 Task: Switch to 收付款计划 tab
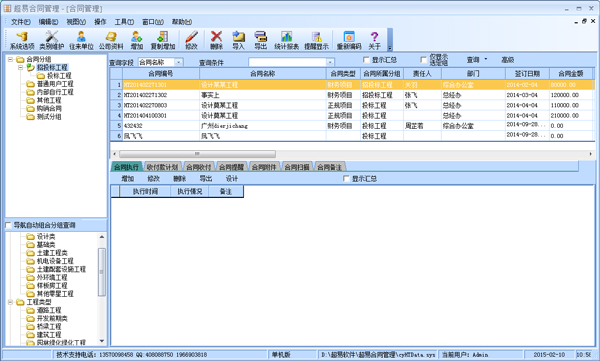click(x=163, y=167)
